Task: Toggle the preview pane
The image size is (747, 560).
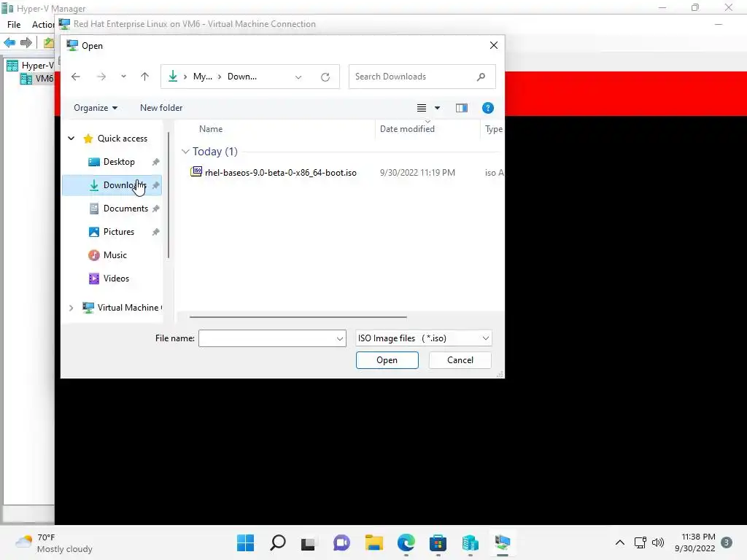Action: point(462,108)
